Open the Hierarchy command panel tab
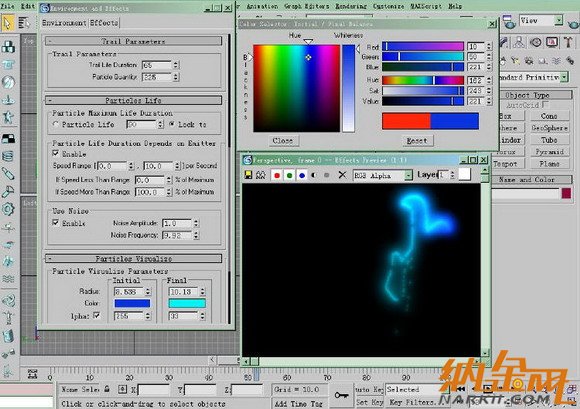Viewport: 580px width, 409px height. point(519,43)
